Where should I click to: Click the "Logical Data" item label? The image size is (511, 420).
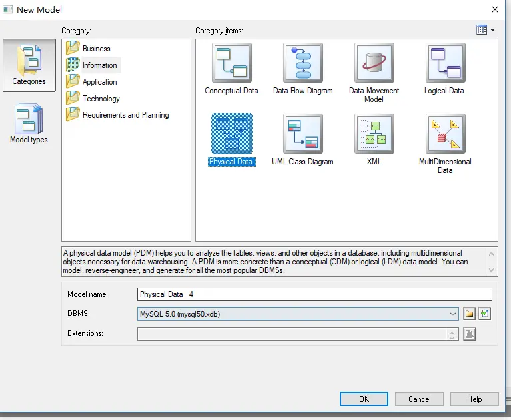coord(444,91)
